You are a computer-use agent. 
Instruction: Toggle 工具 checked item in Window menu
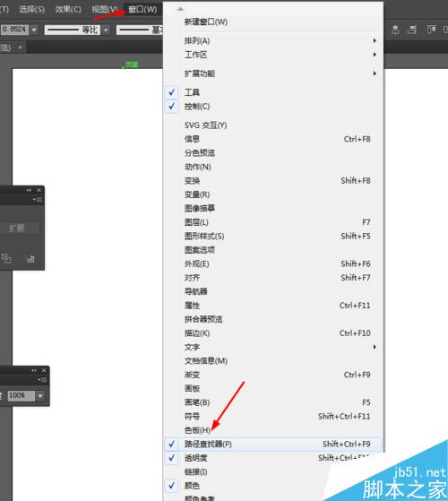273,92
